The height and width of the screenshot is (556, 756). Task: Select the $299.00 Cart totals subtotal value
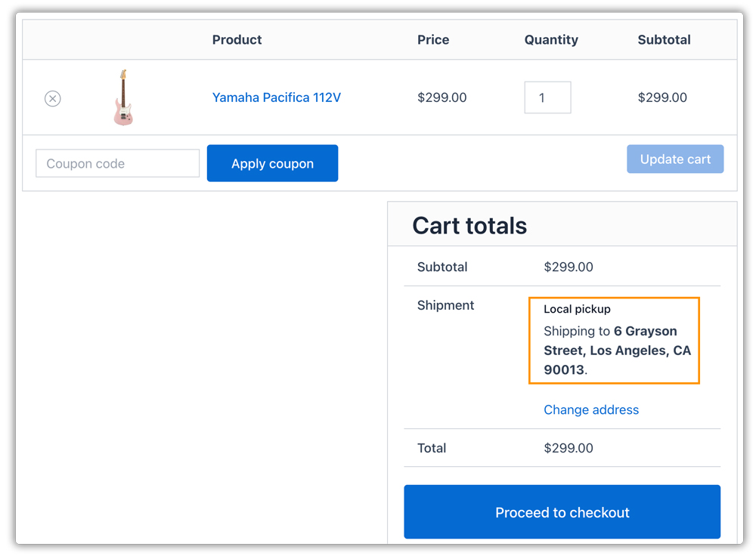[569, 267]
